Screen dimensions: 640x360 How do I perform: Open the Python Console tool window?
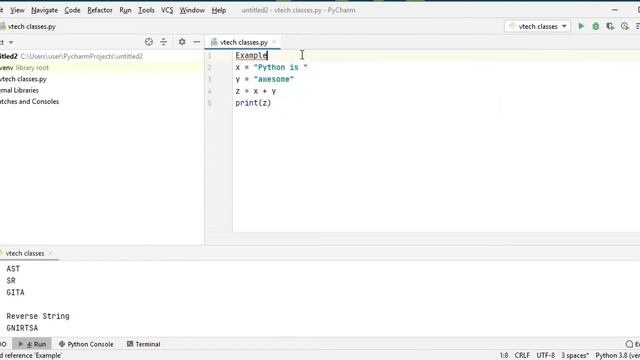coord(86,344)
